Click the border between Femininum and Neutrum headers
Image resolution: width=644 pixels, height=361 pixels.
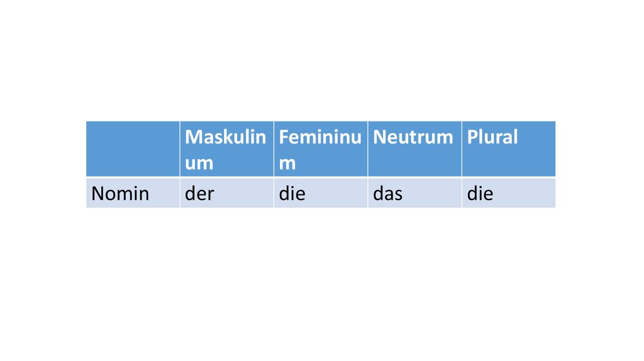tap(368, 149)
